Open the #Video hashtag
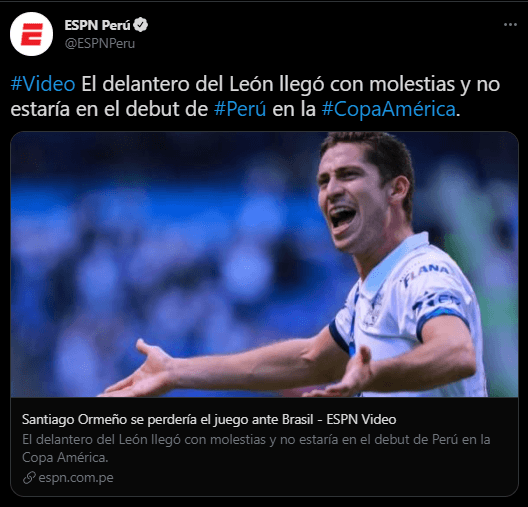The width and height of the screenshot is (528, 507). (x=43, y=84)
